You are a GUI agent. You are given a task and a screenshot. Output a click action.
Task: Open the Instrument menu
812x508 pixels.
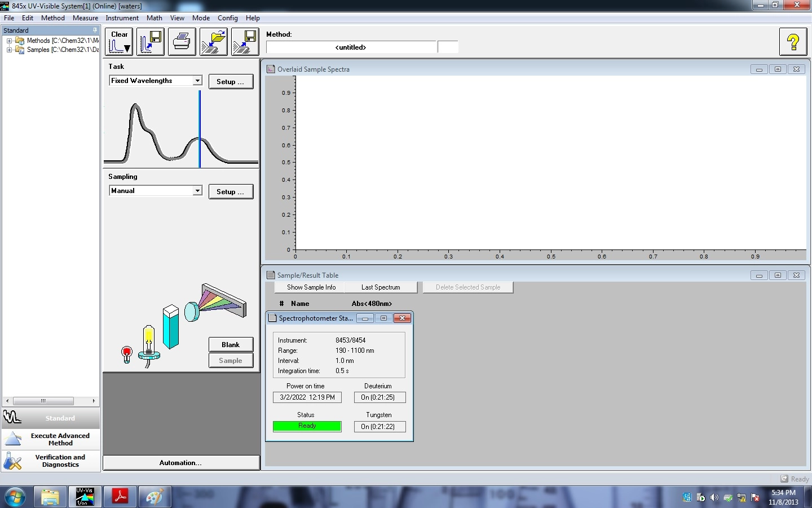(122, 18)
